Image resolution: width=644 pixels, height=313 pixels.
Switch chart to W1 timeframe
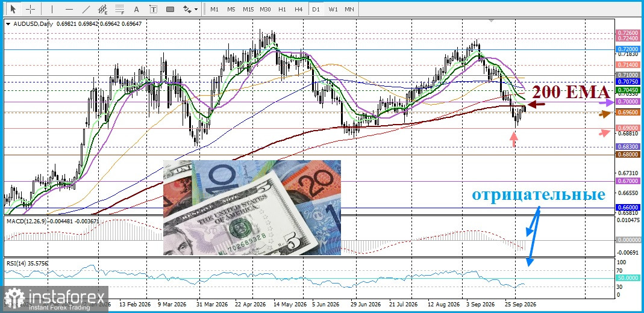coord(333,9)
